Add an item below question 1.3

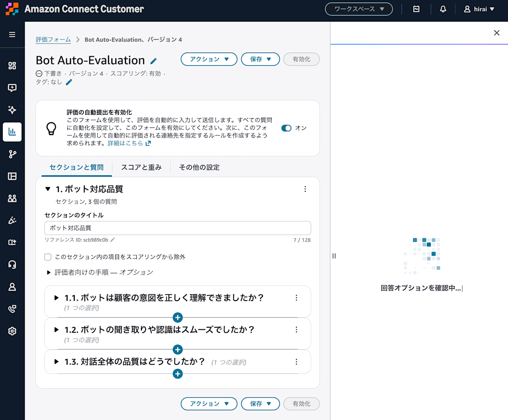[178, 374]
